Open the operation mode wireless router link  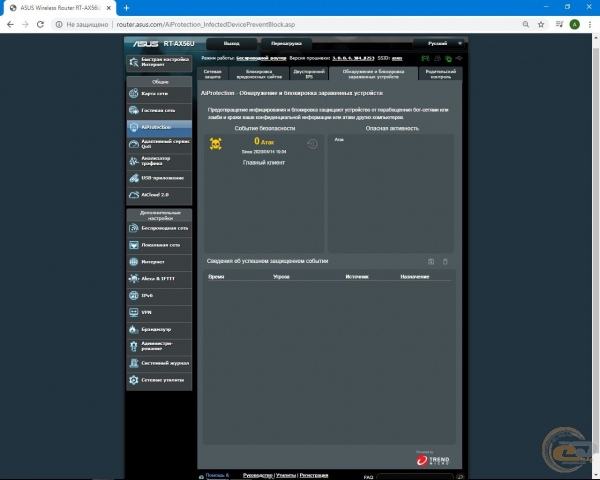coord(261,58)
